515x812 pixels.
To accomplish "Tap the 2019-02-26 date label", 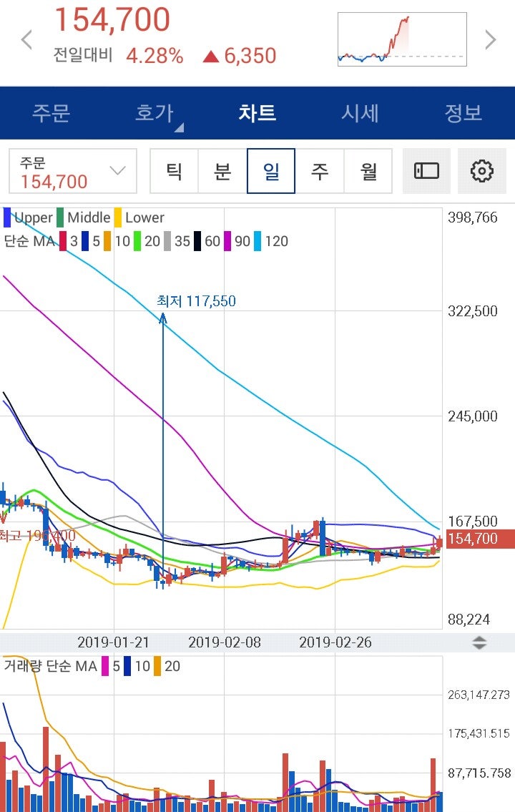I will point(335,642).
